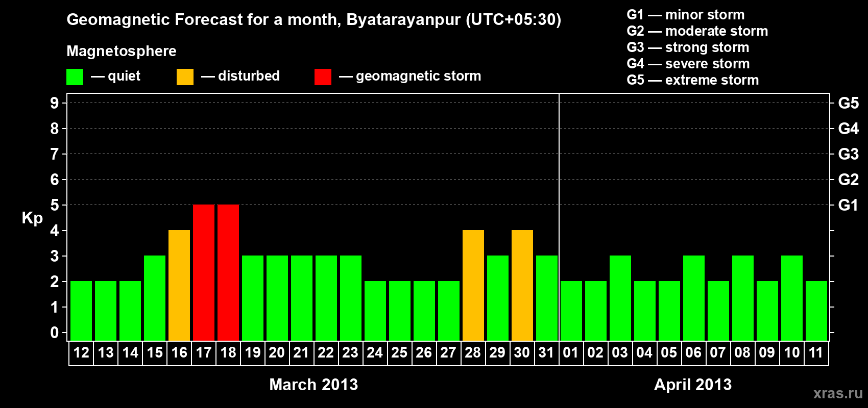The height and width of the screenshot is (408, 868).
Task: Click the '— geomagnetic storm' legend text
Action: tap(410, 76)
